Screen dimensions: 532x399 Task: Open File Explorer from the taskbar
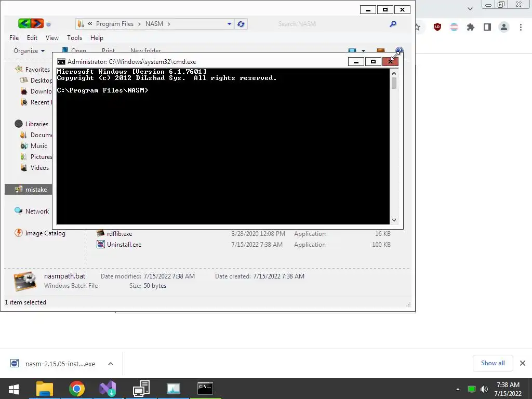pyautogui.click(x=45, y=389)
